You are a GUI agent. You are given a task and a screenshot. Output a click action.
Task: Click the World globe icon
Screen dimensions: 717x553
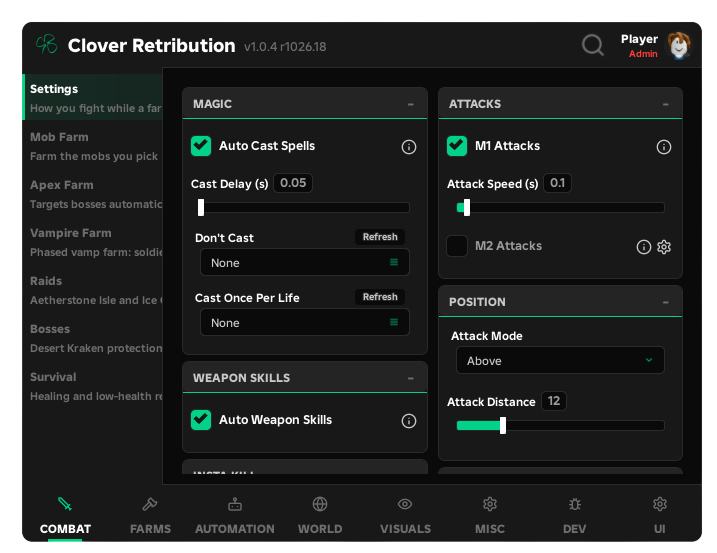(320, 504)
